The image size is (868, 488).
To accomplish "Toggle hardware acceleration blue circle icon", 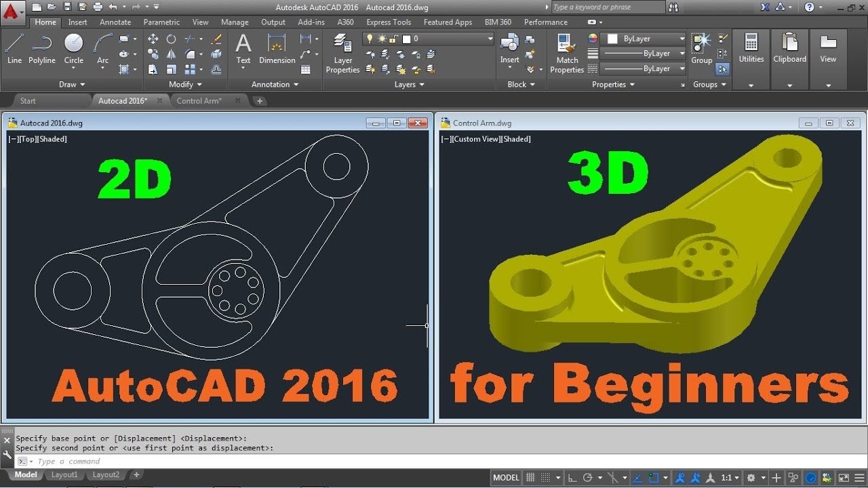I will coord(810,478).
